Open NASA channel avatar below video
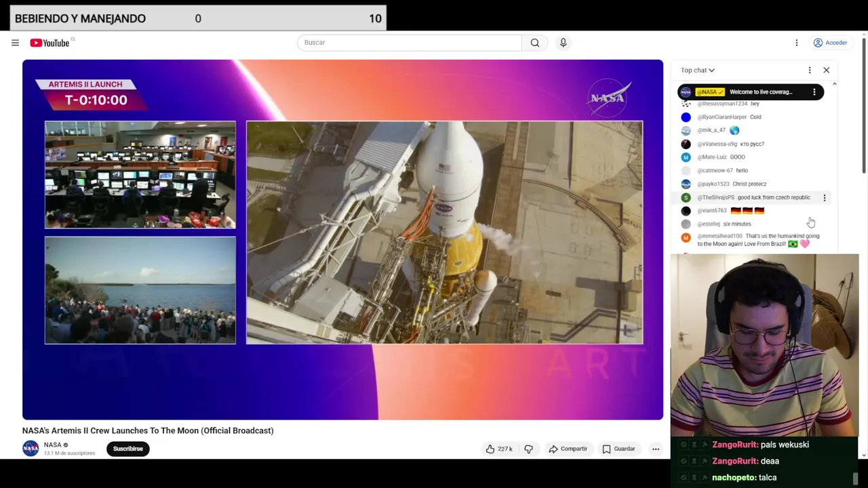868x488 pixels. point(31,449)
